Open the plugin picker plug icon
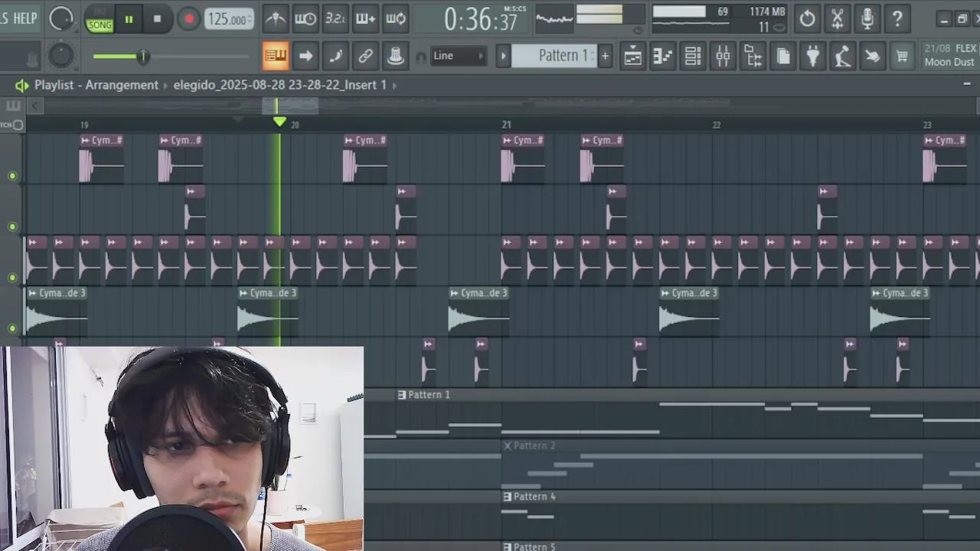 click(812, 55)
